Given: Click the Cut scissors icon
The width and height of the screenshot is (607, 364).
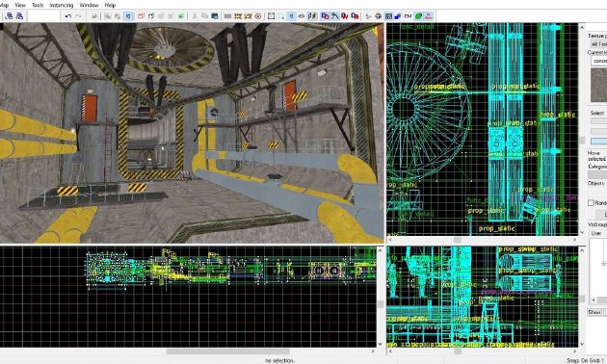Looking at the screenshot, I should [195, 16].
